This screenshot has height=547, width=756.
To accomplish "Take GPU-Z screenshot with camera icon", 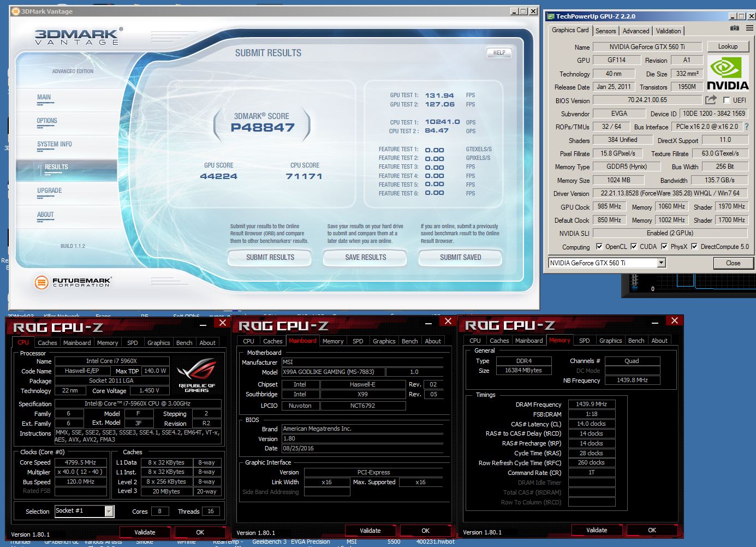I will point(735,28).
